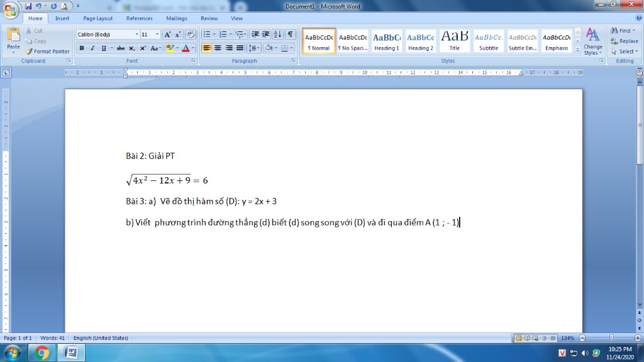Switch to Insert tab
Image resolution: width=644 pixels, height=362 pixels.
pos(62,18)
